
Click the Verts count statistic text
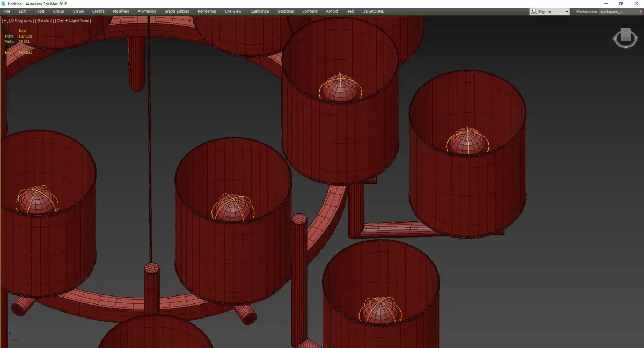tap(17, 41)
